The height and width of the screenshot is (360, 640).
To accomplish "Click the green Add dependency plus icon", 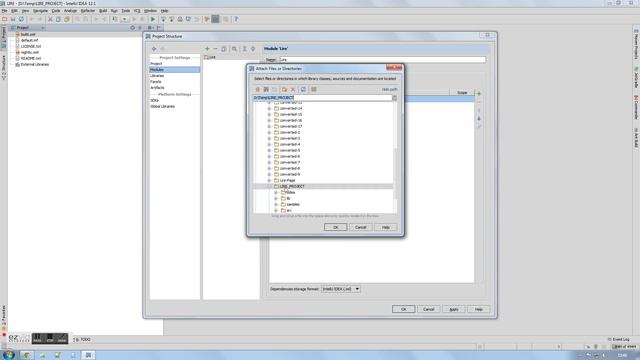I will click(x=479, y=93).
